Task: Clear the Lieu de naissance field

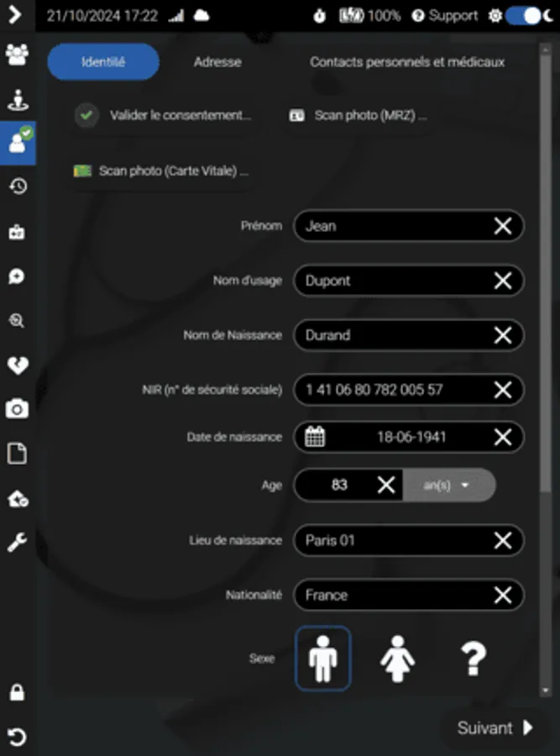Action: pyautogui.click(x=503, y=540)
